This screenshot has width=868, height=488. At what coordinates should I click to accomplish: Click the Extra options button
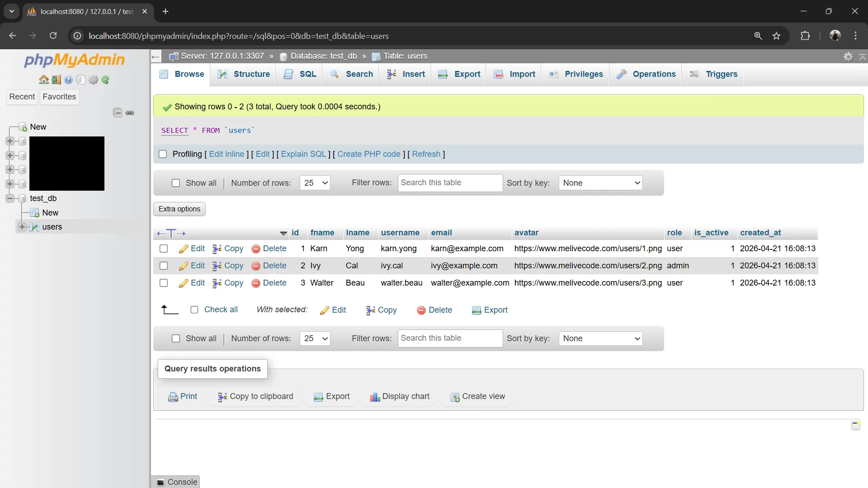(x=179, y=209)
